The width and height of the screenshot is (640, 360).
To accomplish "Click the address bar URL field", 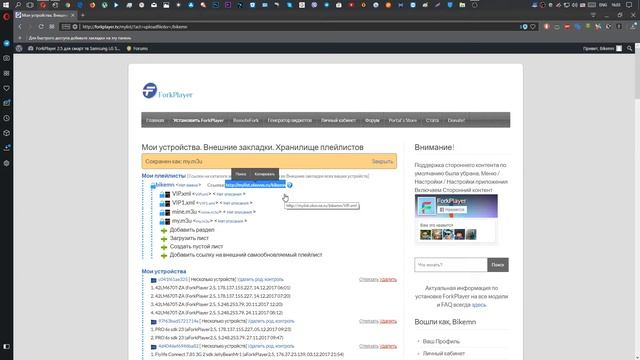I will coord(298,27).
